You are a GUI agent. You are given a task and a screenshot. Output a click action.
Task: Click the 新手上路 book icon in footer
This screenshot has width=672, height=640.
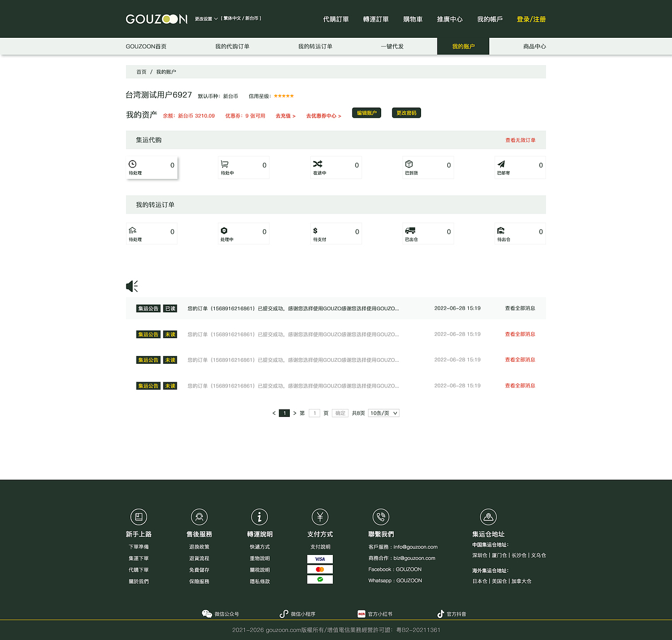139,517
